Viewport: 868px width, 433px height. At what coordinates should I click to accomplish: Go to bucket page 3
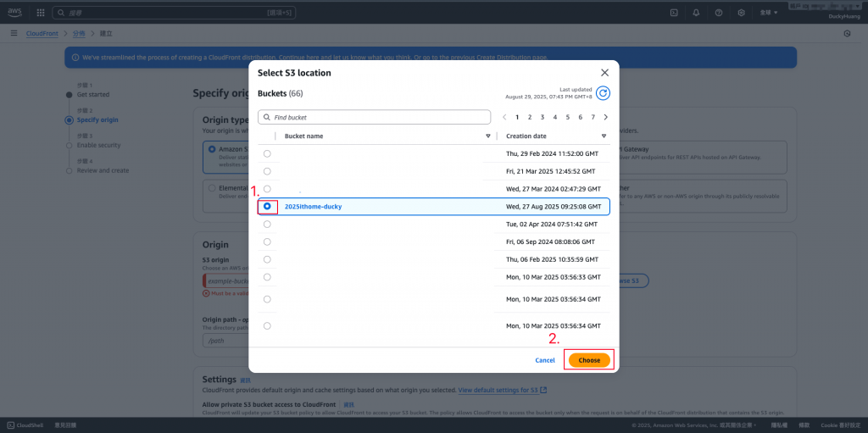point(542,117)
